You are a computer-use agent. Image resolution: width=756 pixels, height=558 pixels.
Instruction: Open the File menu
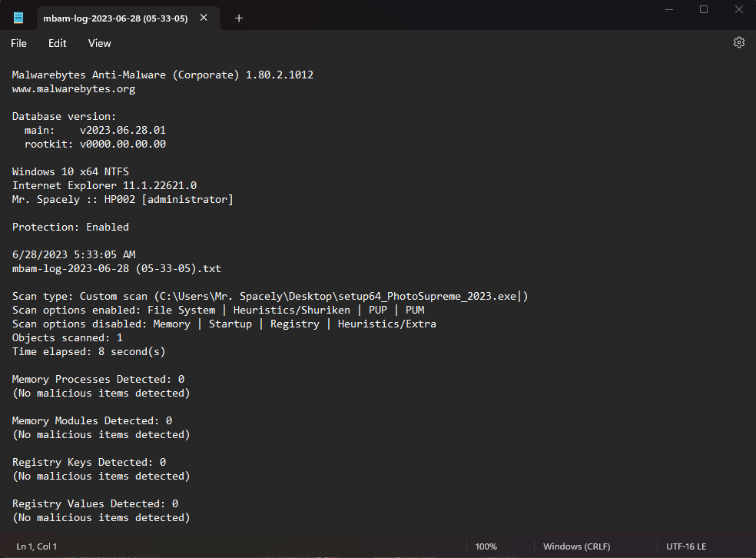pos(18,43)
